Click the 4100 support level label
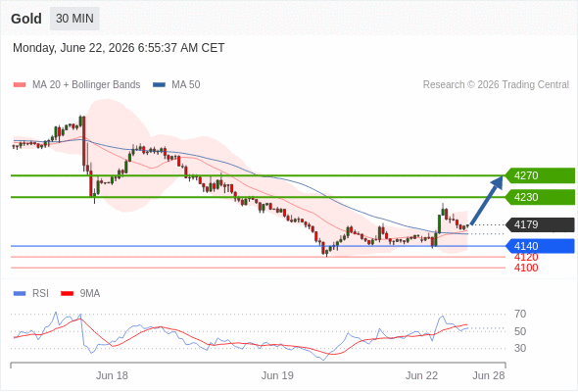 pos(526,269)
